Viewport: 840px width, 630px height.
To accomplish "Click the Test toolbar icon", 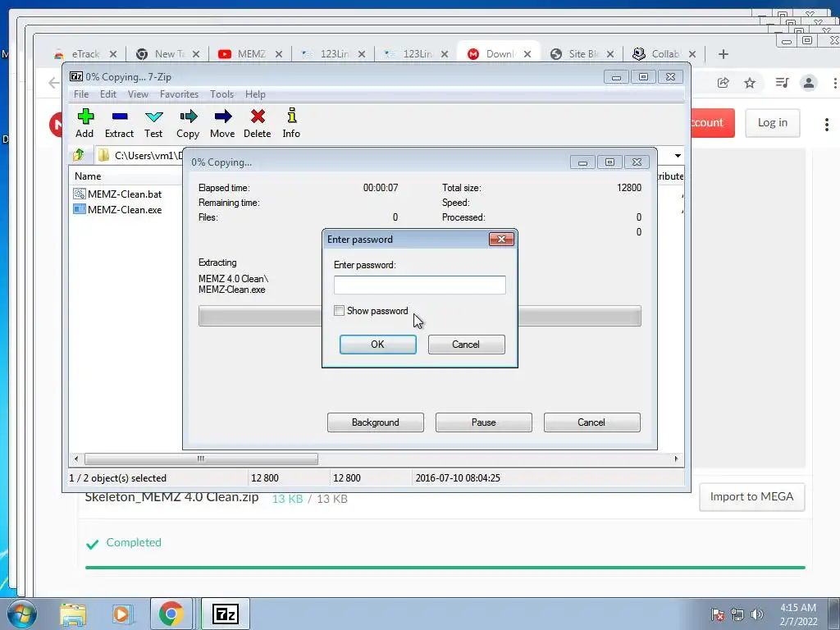I will point(153,123).
